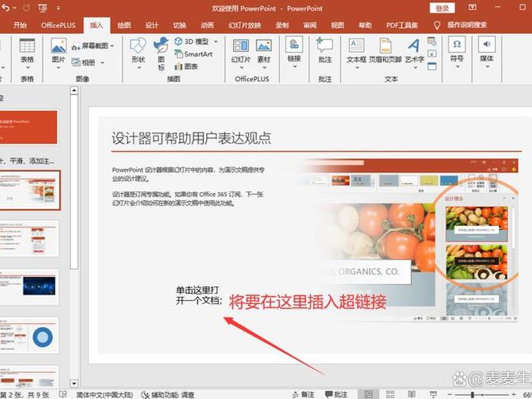Click thumbnail pane scroll-up arrow

coord(74,90)
